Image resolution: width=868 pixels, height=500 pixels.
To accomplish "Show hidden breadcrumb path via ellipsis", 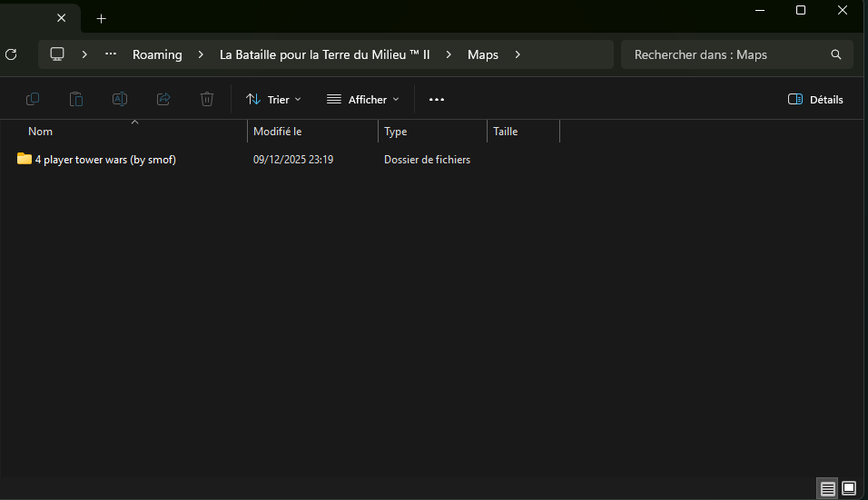I will click(x=111, y=54).
